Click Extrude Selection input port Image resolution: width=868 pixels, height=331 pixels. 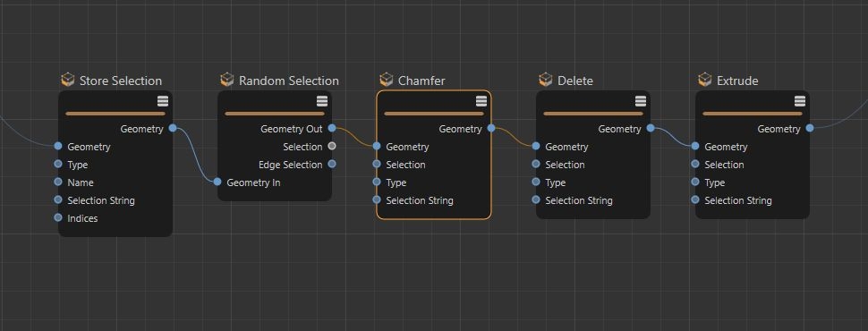(695, 164)
